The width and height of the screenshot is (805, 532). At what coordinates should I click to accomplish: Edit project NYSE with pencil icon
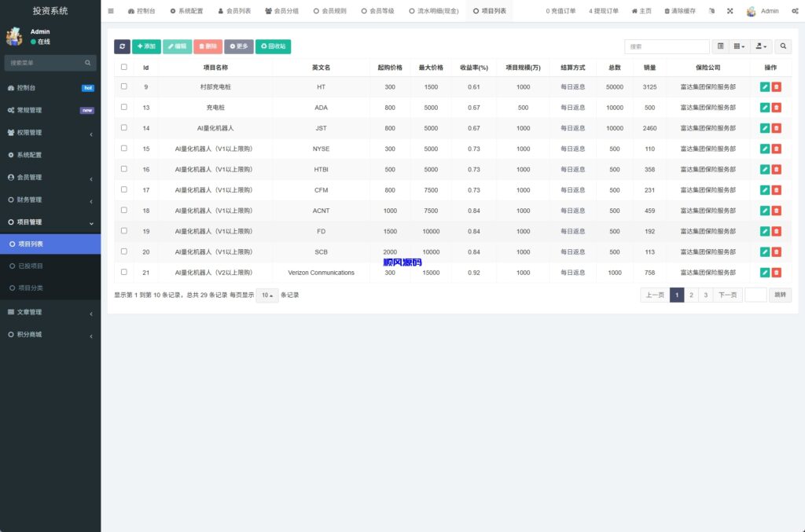764,149
